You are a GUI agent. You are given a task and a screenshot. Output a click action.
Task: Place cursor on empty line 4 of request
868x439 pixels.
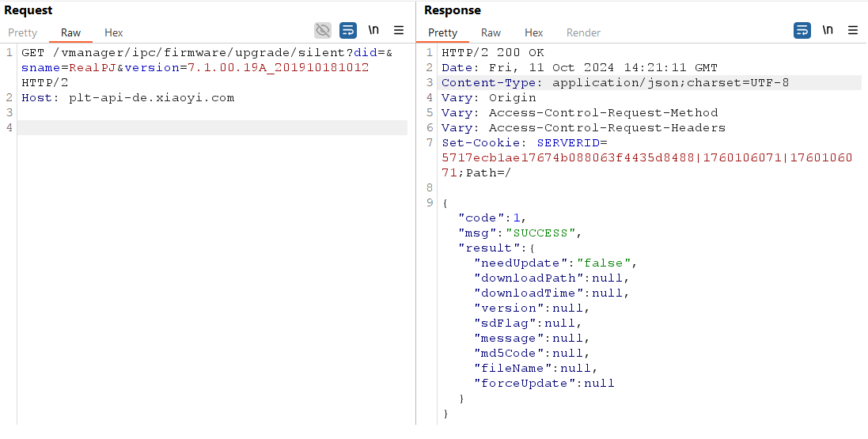212,128
